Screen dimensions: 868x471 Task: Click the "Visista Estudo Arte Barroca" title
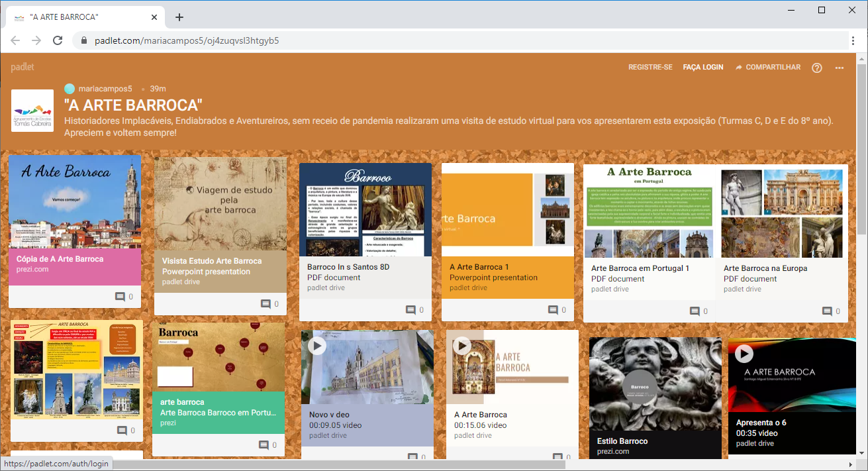coord(212,261)
